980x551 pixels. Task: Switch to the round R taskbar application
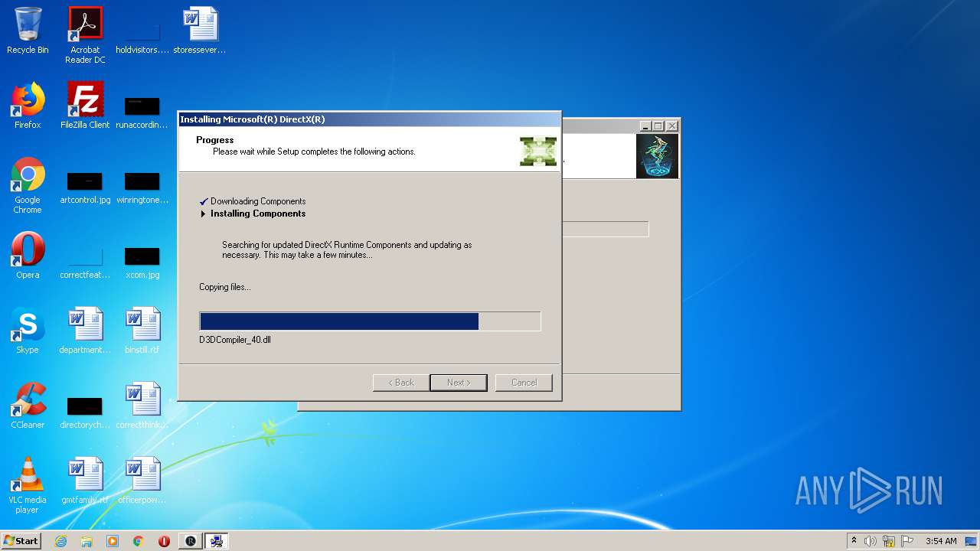[x=191, y=541]
